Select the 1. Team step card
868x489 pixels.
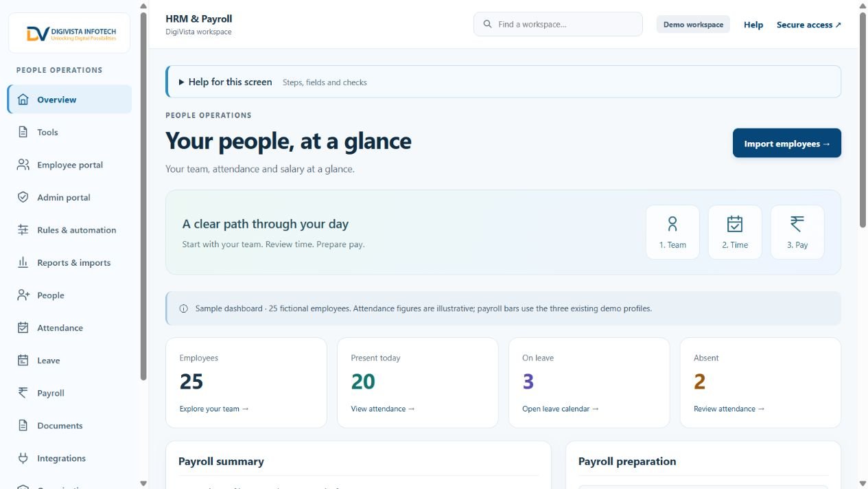tap(672, 232)
